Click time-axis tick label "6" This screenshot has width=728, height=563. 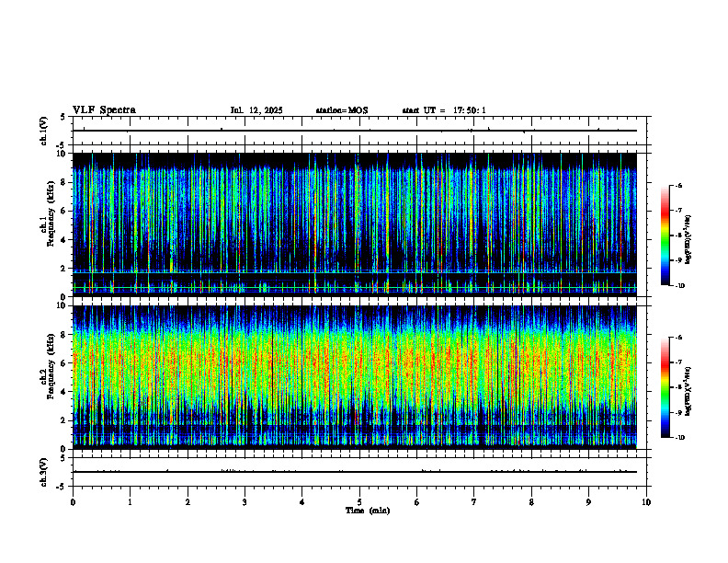(x=416, y=502)
